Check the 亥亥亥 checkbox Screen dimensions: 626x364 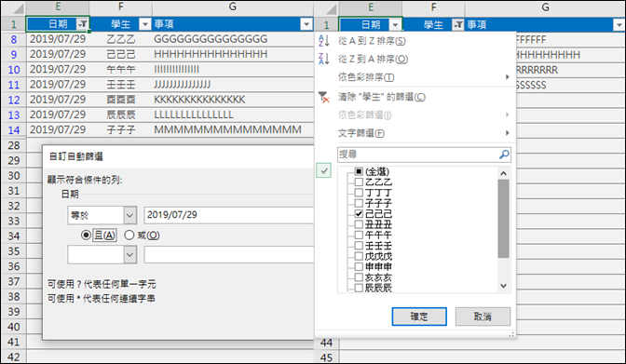click(359, 277)
